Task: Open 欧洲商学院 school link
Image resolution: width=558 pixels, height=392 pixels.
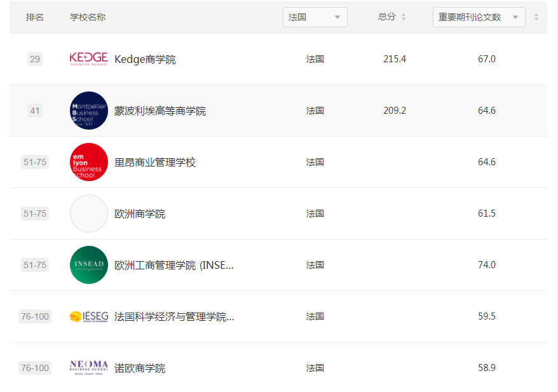Action: (140, 213)
